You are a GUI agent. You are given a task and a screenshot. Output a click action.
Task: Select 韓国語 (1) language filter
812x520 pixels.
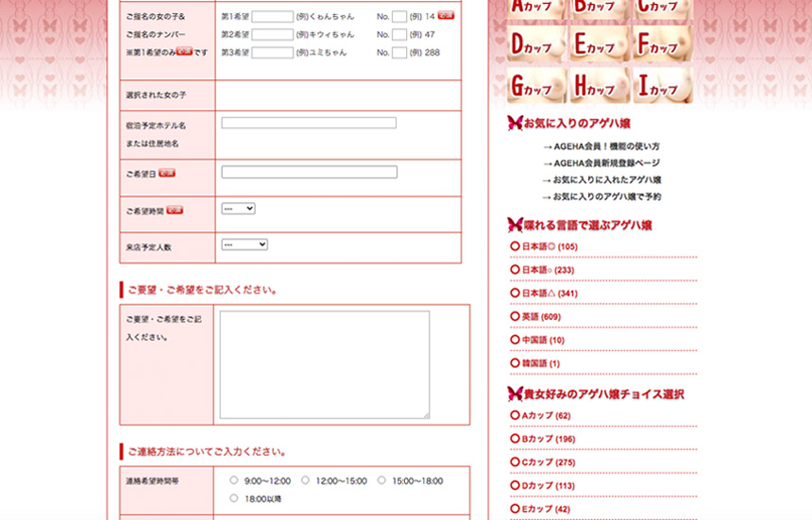coord(541,363)
